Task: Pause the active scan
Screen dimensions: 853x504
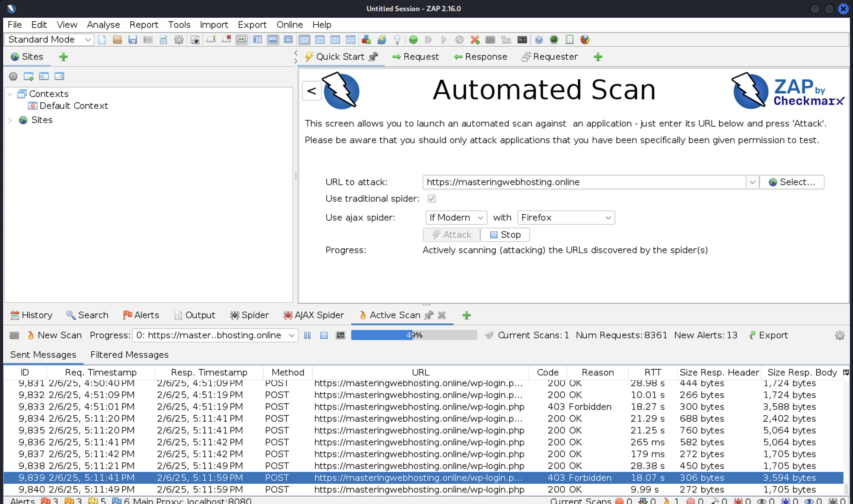Action: (307, 336)
